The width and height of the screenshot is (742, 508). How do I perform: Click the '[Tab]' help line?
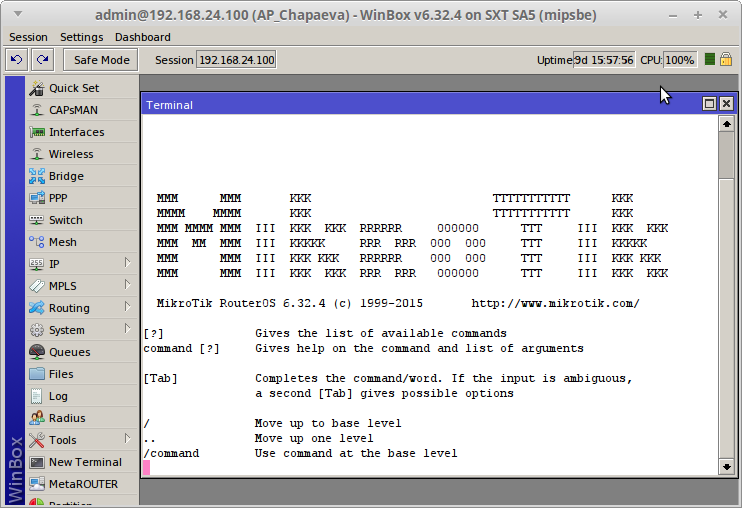pyautogui.click(x=160, y=378)
